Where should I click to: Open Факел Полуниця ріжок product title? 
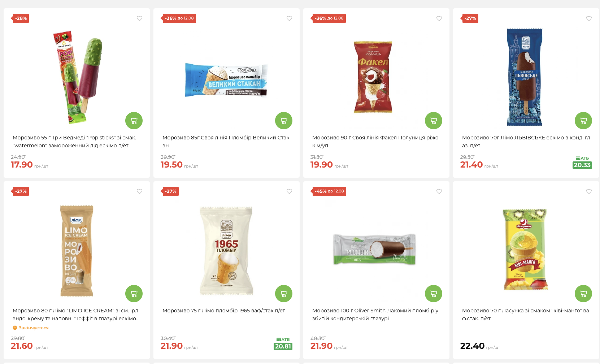click(375, 142)
